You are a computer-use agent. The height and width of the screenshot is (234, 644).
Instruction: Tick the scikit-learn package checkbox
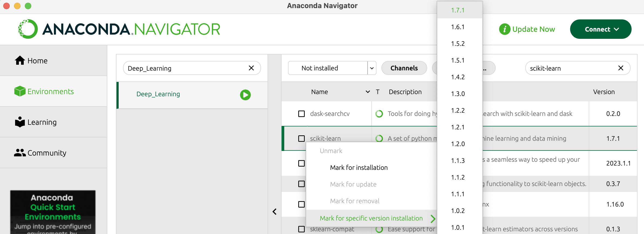pos(302,139)
